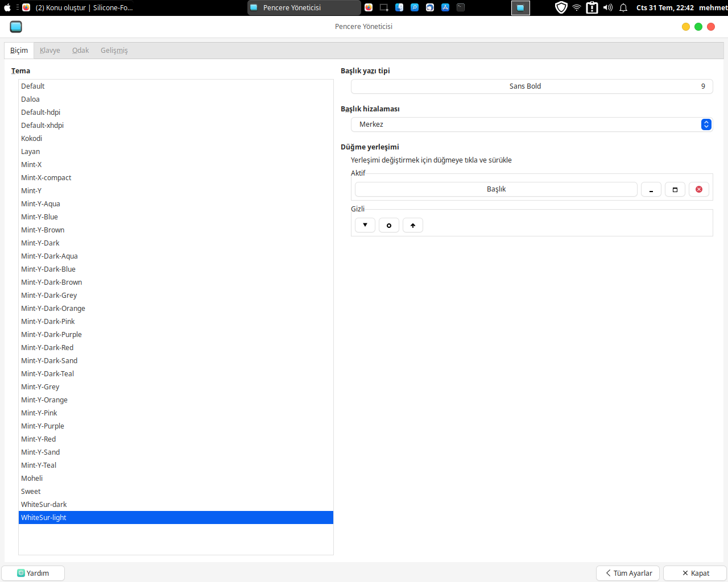Select the Mint-Y-Dark-Sand theme
The image size is (728, 582).
click(176, 361)
